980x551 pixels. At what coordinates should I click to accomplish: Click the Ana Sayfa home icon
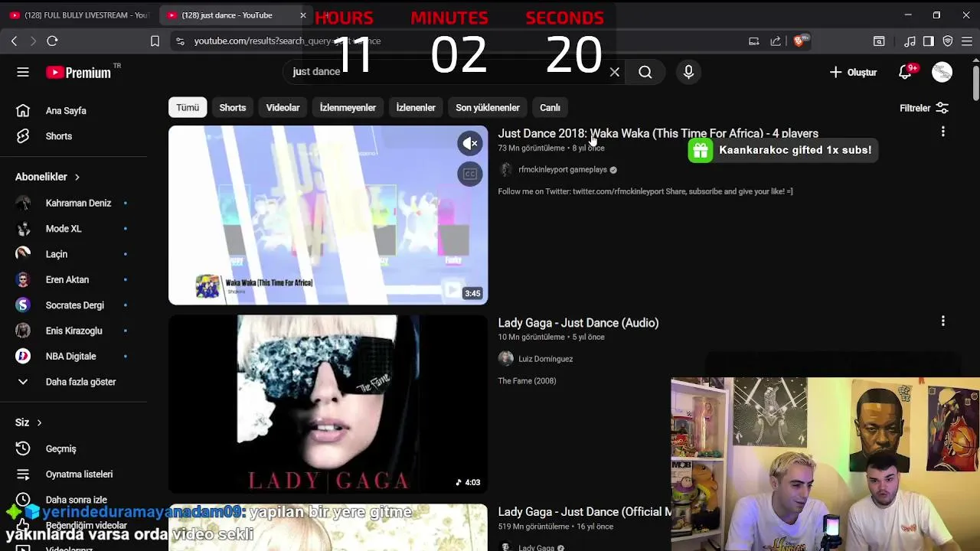[23, 110]
